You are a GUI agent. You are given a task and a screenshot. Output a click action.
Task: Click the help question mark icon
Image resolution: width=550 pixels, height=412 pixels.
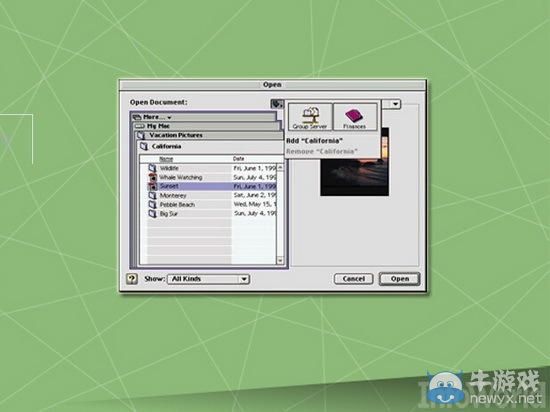coord(132,279)
